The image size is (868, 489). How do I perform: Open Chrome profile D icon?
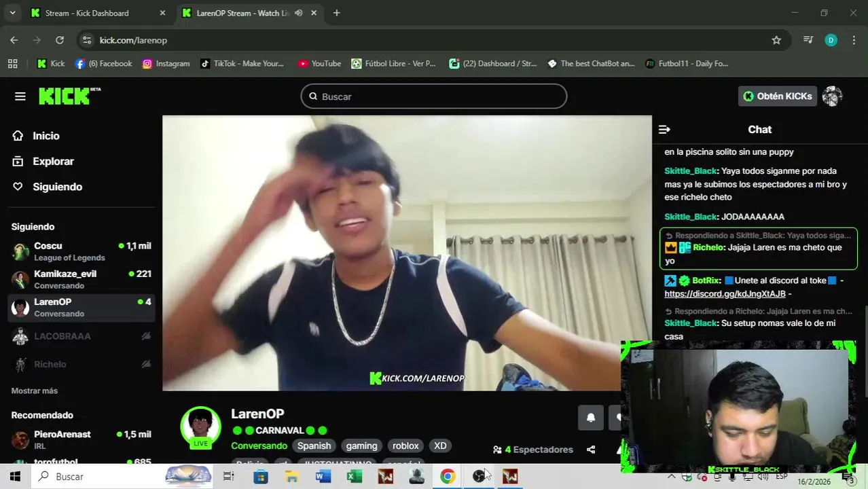[831, 40]
